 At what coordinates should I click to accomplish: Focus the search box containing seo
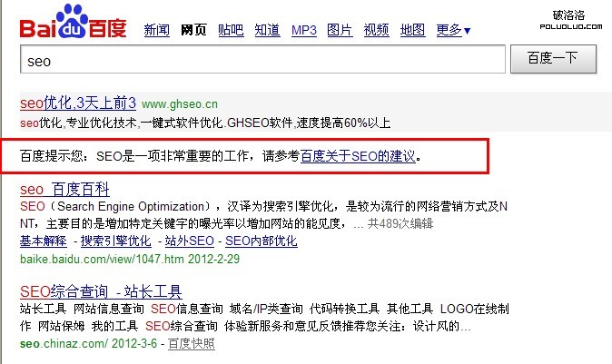[262, 59]
